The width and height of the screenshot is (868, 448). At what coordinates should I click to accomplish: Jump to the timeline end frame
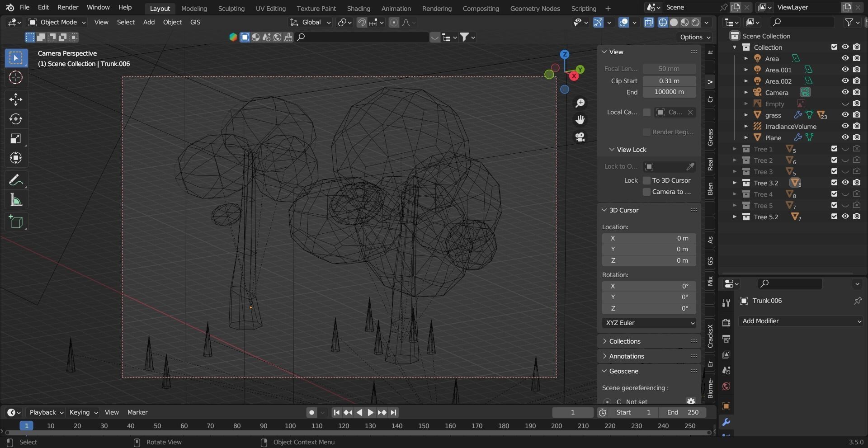tap(393, 412)
